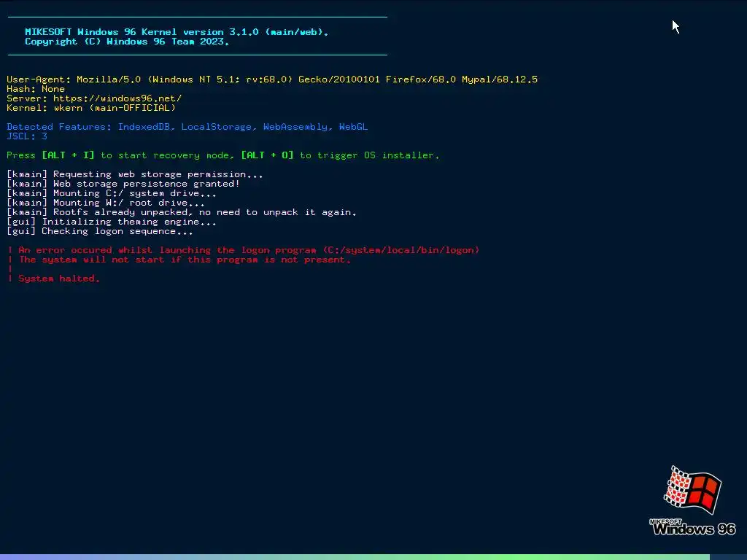Click "Rootfs already unpacked" log line

(x=182, y=212)
